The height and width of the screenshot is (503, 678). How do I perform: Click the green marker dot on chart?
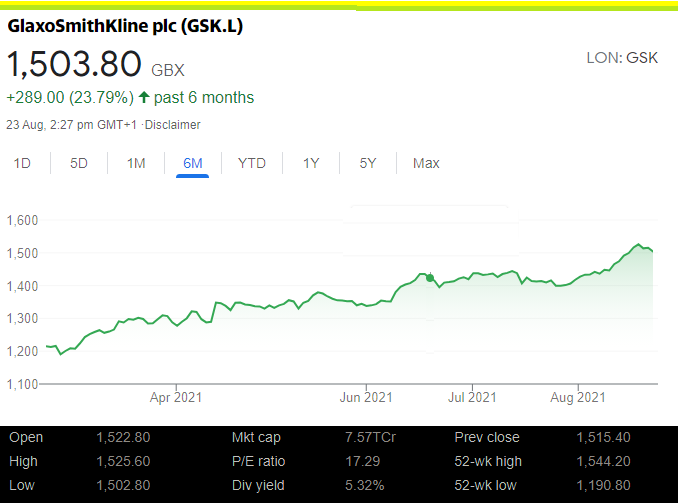[430, 278]
